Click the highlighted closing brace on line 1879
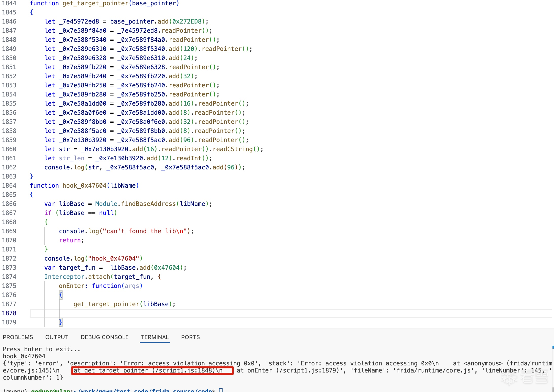 point(61,322)
